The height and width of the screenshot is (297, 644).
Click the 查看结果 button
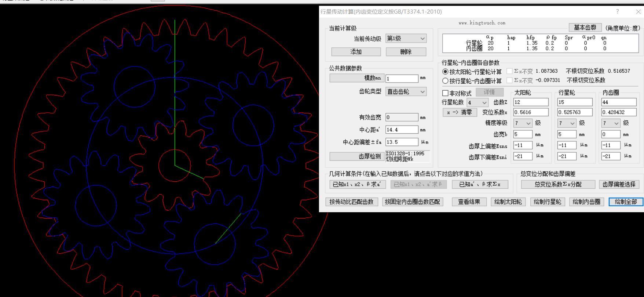469,202
